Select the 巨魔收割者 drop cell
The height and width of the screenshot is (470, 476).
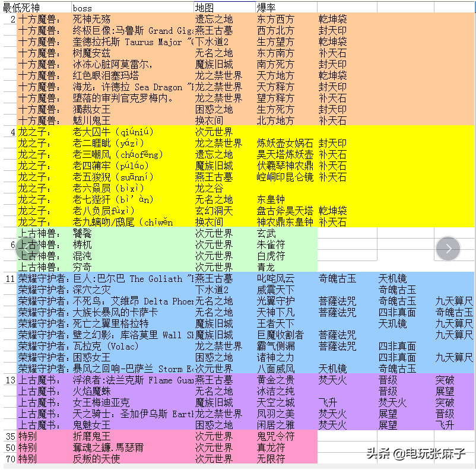280,335
